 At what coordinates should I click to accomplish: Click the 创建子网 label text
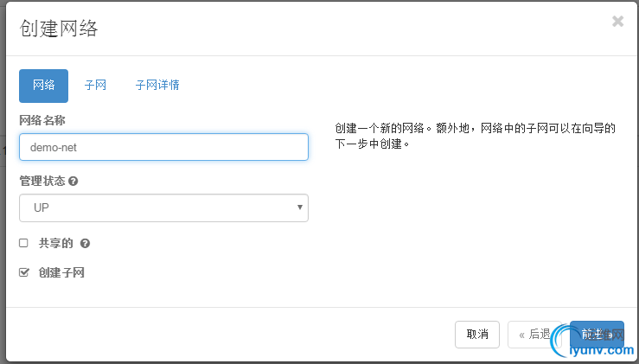point(61,272)
